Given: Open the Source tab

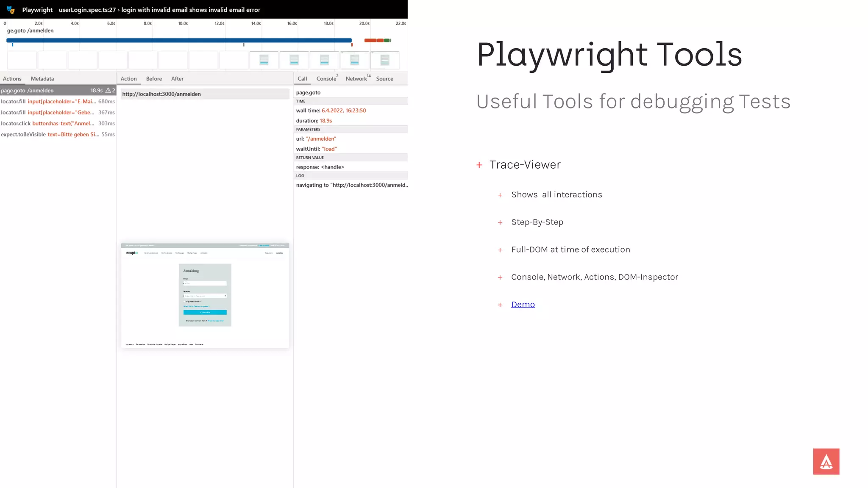Looking at the screenshot, I should pyautogui.click(x=384, y=79).
